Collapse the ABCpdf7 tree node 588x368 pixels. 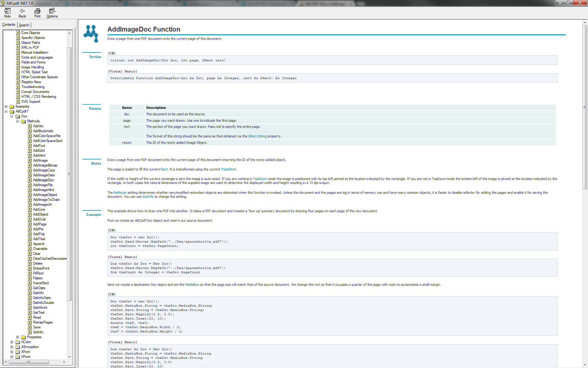(x=6, y=111)
